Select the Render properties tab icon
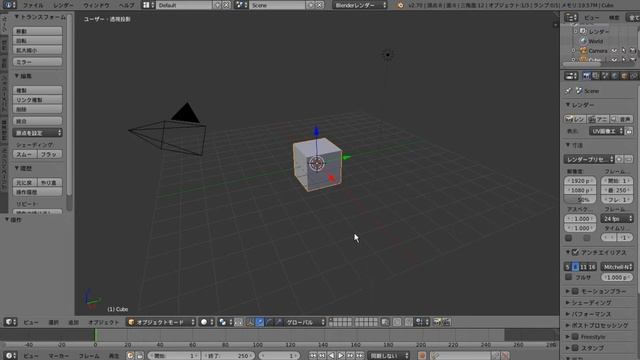Image resolution: width=640 pixels, height=360 pixels. pos(587,76)
